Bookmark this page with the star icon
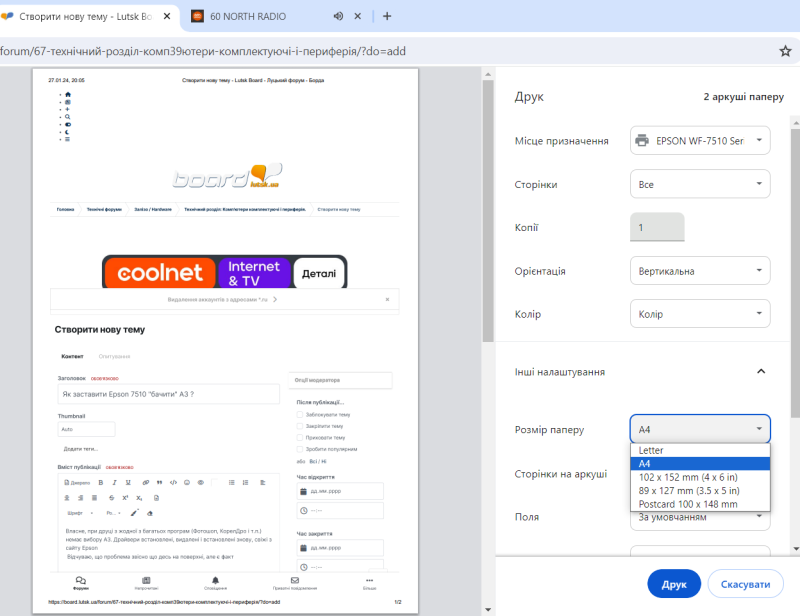 (785, 51)
